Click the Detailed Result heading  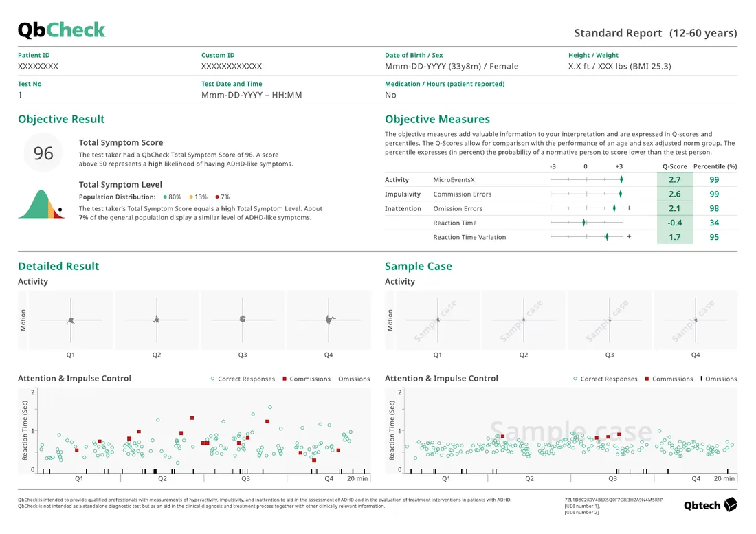58,266
